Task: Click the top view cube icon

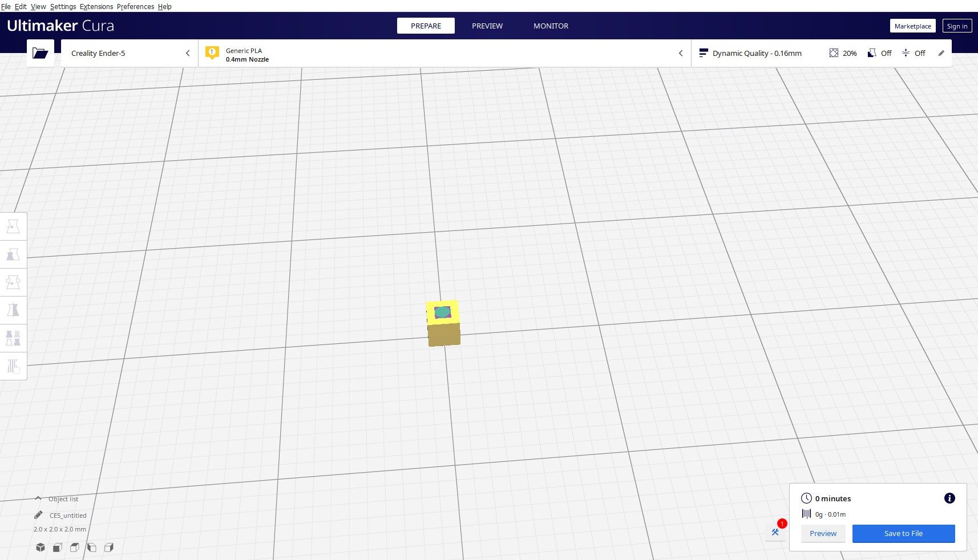Action: pyautogui.click(x=75, y=547)
